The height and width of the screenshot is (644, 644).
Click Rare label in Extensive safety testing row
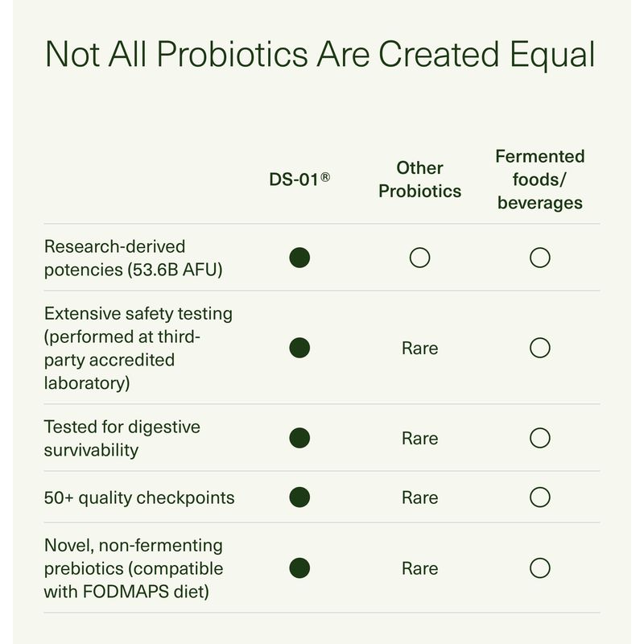pyautogui.click(x=419, y=348)
